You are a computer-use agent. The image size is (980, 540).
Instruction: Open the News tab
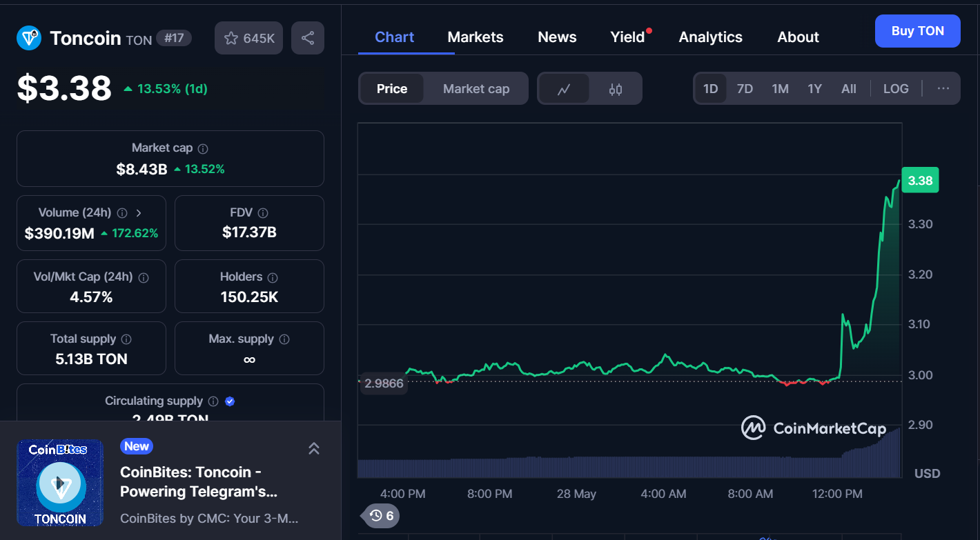point(557,37)
